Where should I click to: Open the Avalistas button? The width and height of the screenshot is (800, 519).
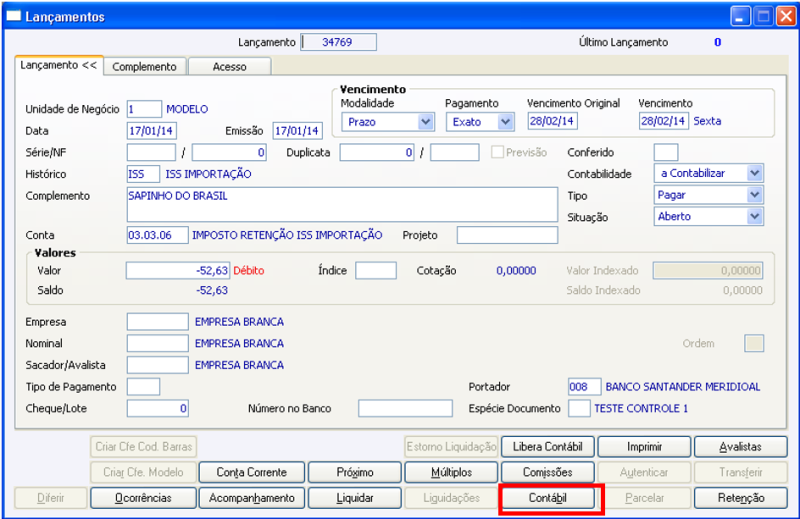740,447
